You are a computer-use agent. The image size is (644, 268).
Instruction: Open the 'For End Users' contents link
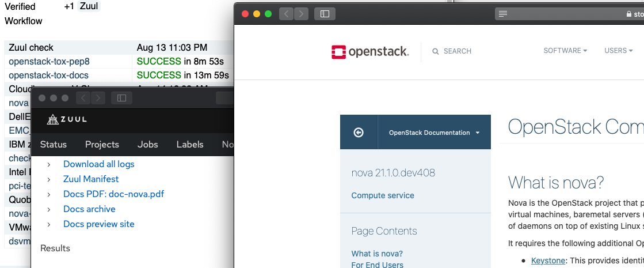click(377, 265)
